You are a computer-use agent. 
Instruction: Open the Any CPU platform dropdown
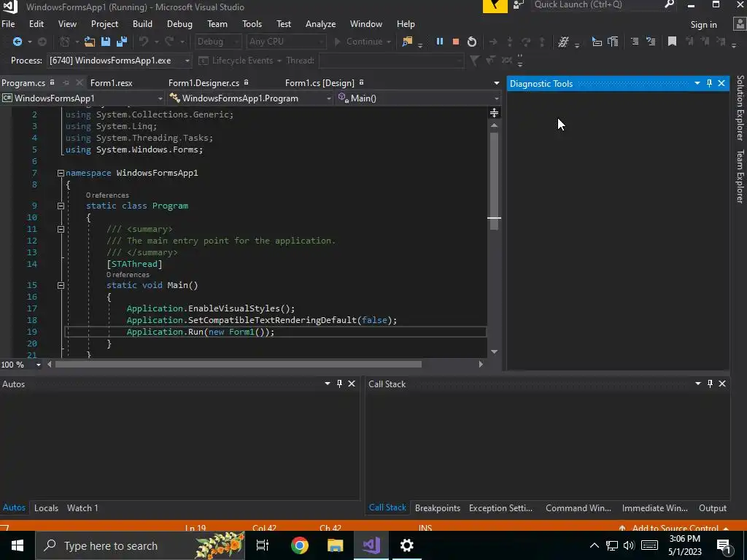[286, 42]
